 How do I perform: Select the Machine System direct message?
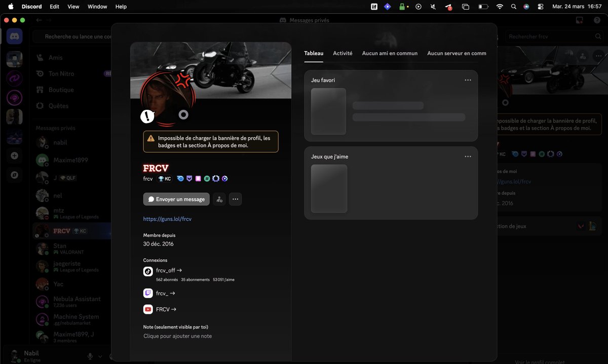pos(71,319)
